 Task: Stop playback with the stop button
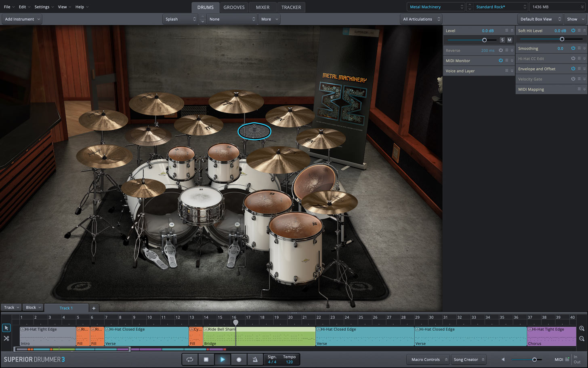pos(206,359)
